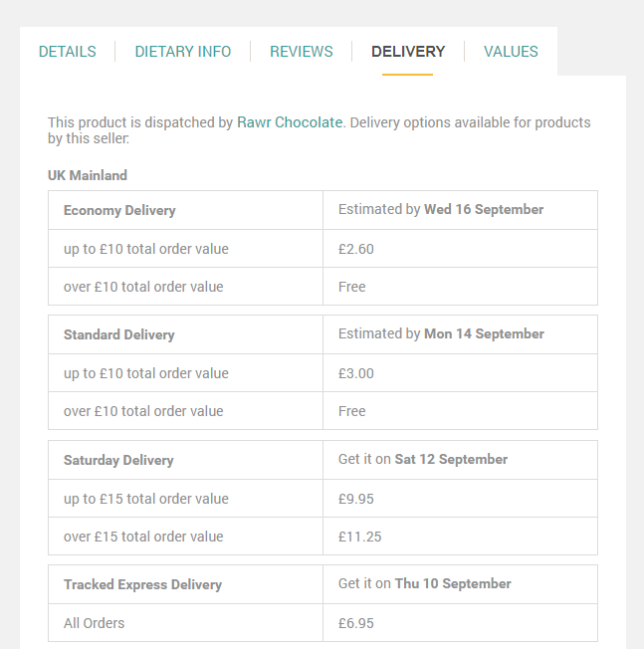Click the £9.95 Saturday price cell
The image size is (644, 649).
(x=460, y=499)
